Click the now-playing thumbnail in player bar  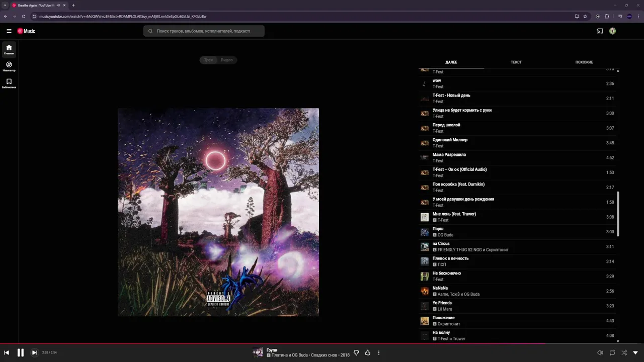(x=258, y=352)
